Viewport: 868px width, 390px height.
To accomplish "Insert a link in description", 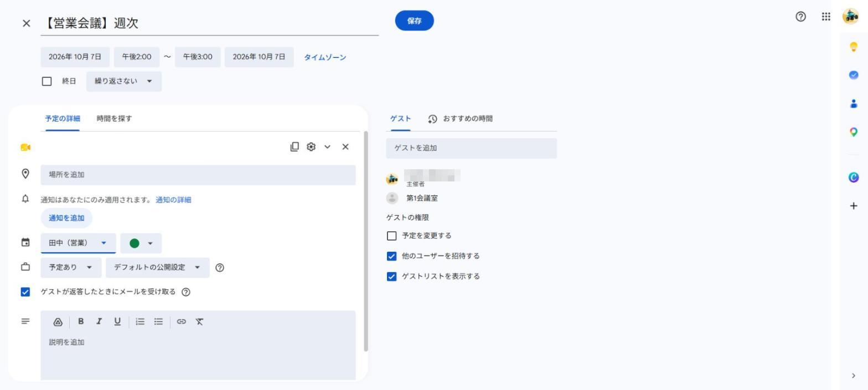I will [182, 321].
